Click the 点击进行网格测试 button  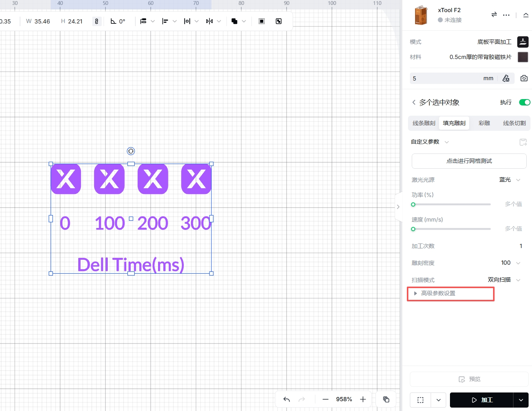469,161
